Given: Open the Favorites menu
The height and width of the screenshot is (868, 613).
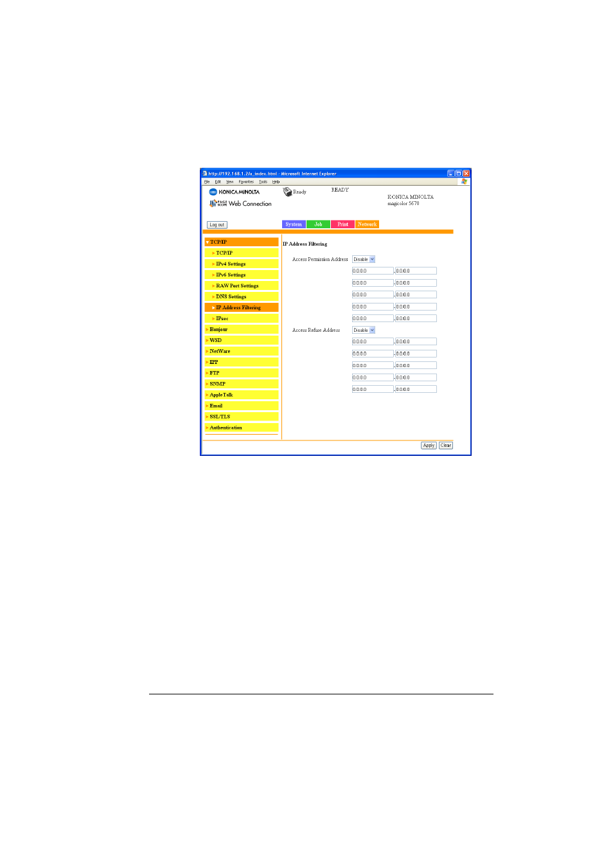Looking at the screenshot, I should (x=246, y=182).
